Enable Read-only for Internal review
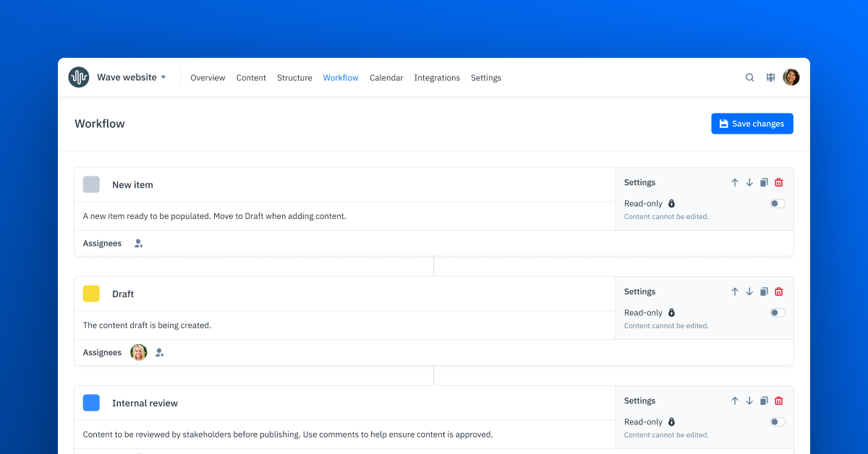 [x=778, y=421]
